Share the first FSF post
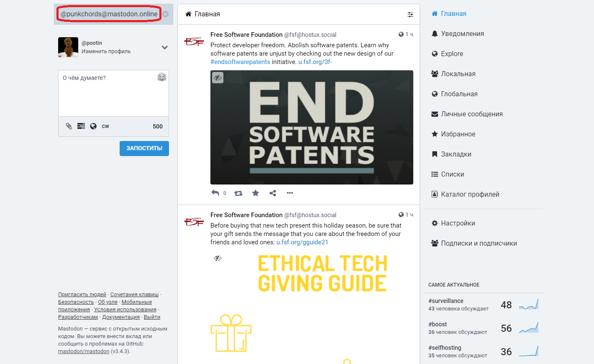Viewport: 594px width, 364px height. tap(273, 193)
